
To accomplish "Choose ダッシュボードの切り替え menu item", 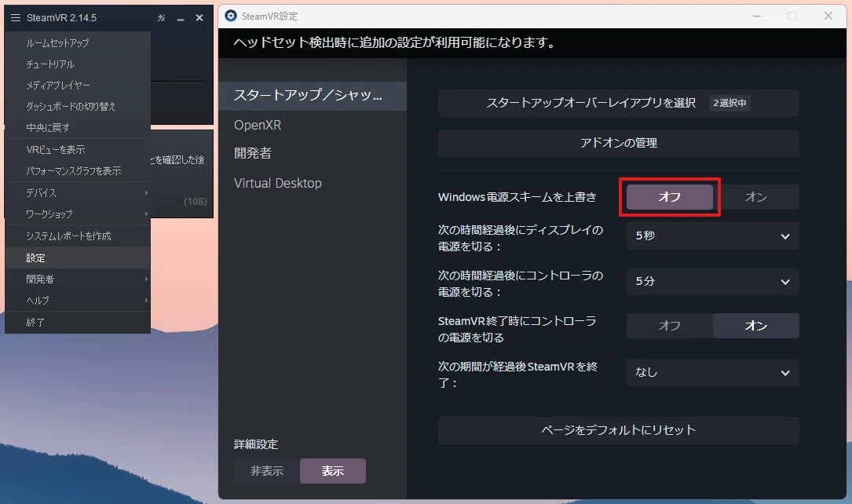I will [77, 107].
